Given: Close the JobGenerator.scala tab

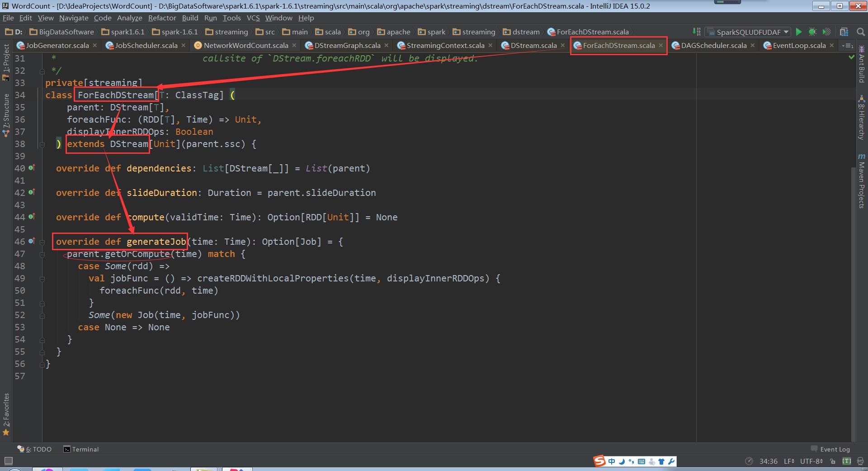Looking at the screenshot, I should pos(94,45).
